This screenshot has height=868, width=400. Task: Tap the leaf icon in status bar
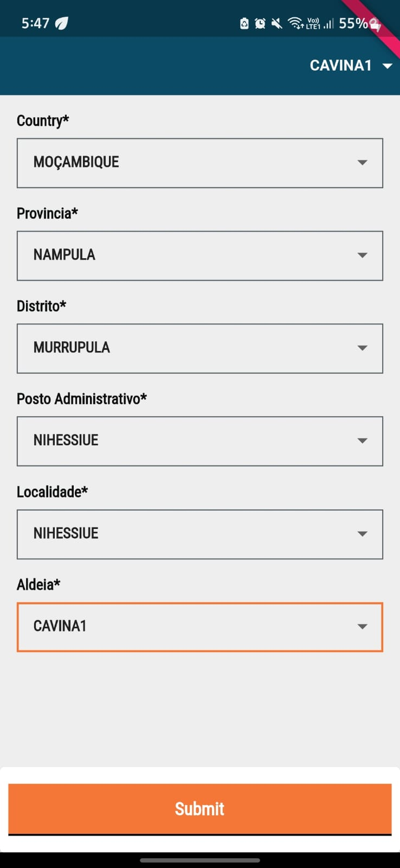[x=62, y=23]
